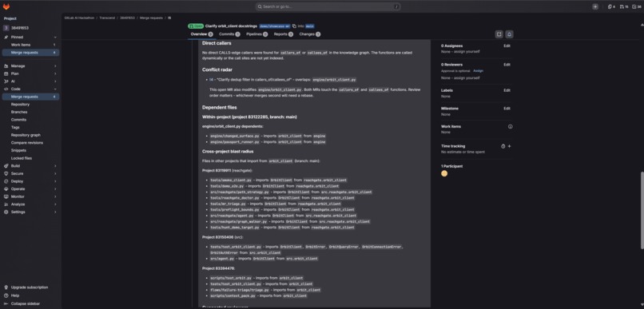Screen dimensions: 644x309
Task: Switch to the Changes tab
Action: click(310, 34)
